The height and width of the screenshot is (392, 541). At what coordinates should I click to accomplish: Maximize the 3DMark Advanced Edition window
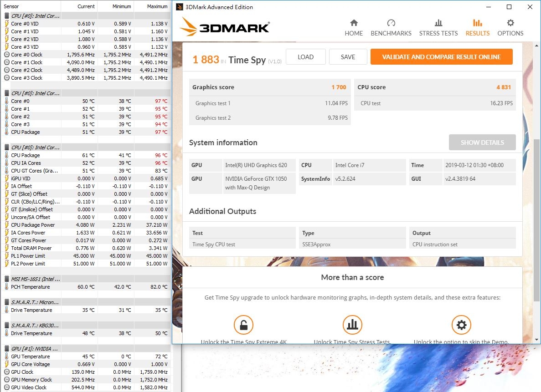click(x=509, y=7)
